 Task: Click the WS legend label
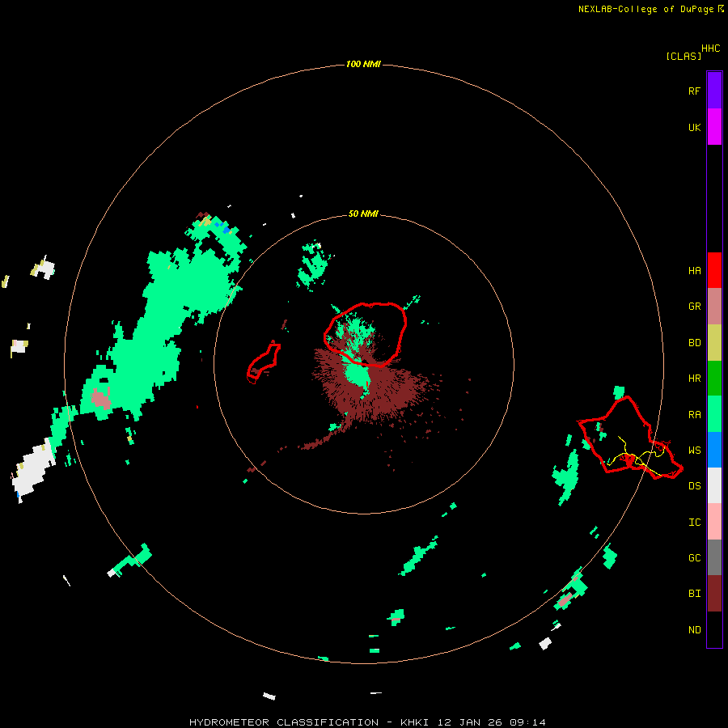pyautogui.click(x=694, y=451)
